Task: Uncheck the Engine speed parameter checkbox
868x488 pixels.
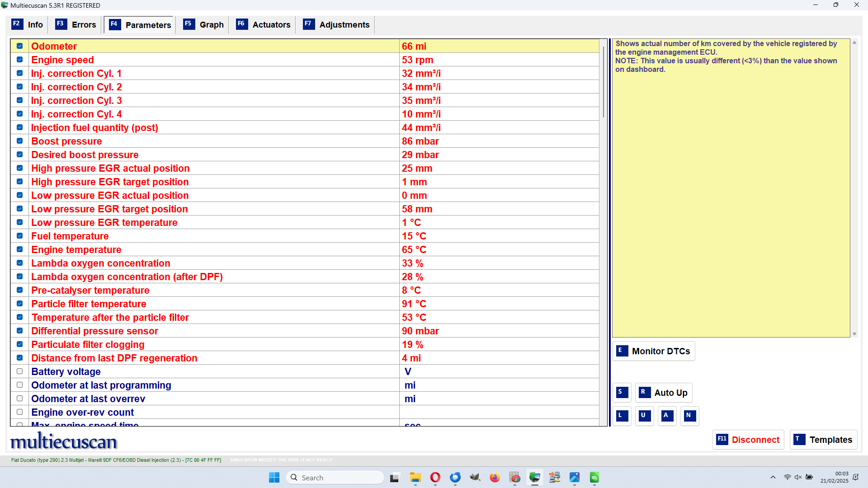Action: 19,60
